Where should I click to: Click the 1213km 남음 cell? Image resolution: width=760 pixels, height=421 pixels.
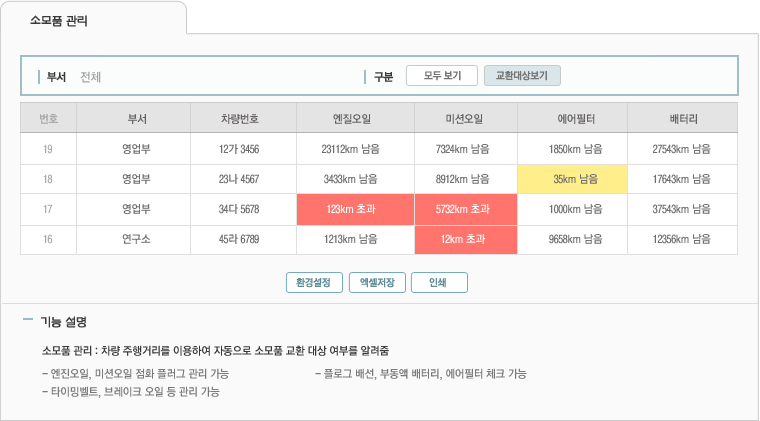pos(355,239)
